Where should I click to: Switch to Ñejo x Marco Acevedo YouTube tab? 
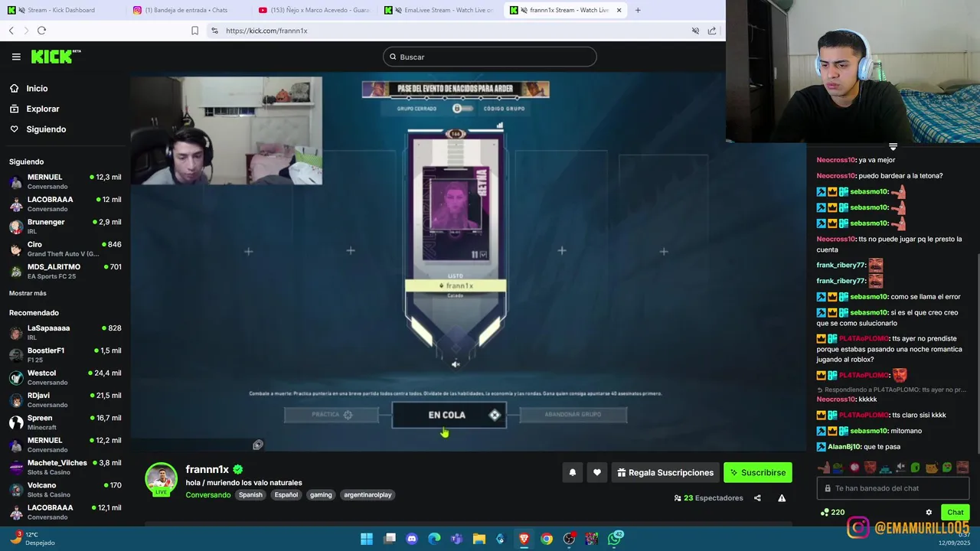(x=314, y=10)
